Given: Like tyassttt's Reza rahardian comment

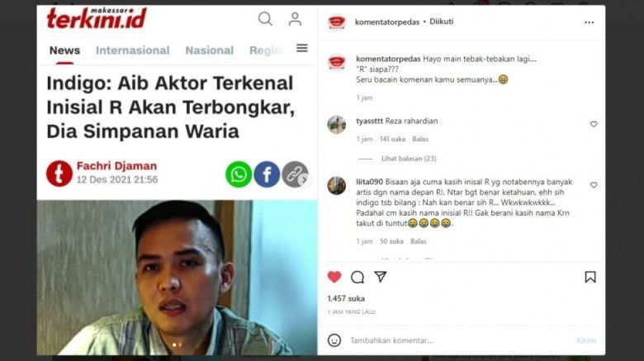Looking at the screenshot, I should (x=594, y=124).
